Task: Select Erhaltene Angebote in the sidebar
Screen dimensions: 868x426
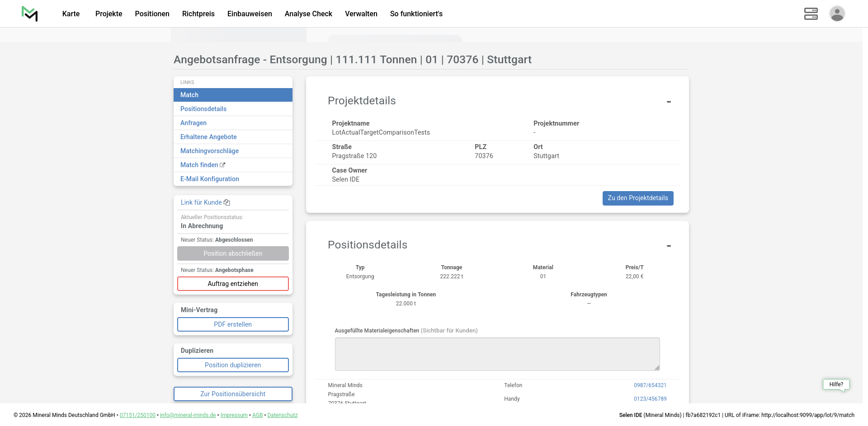Action: [x=208, y=137]
